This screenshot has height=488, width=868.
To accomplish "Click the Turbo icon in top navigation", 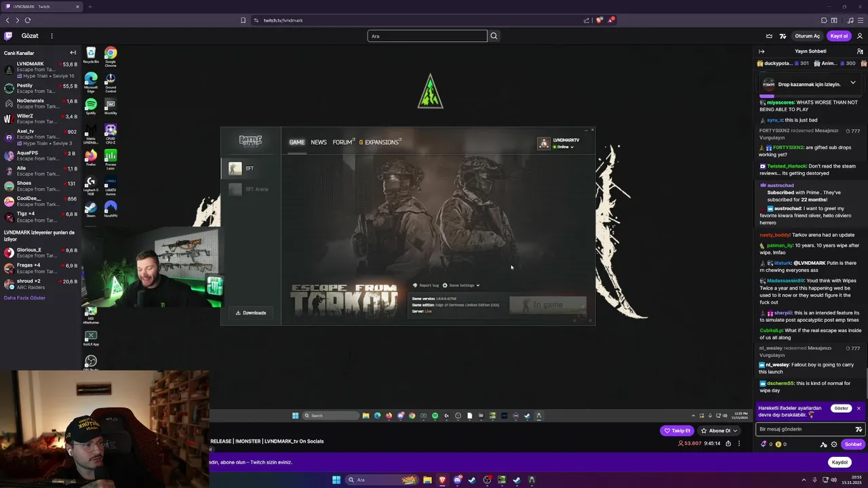I will click(783, 36).
